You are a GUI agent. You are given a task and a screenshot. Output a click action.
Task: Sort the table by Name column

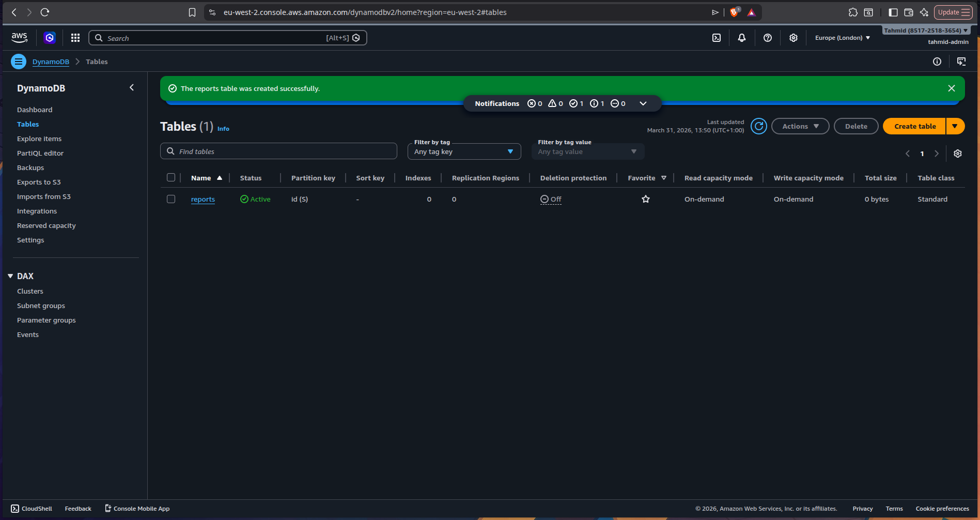206,178
